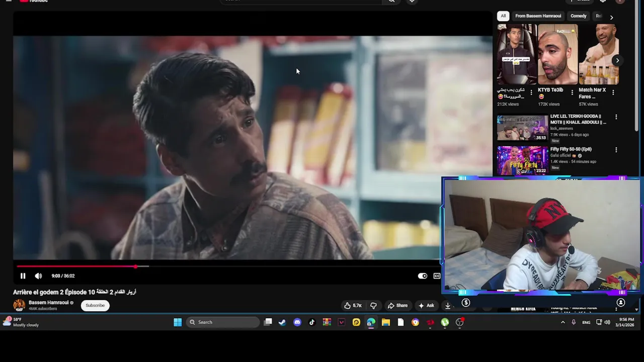Open Task View on the taskbar
Image resolution: width=644 pixels, height=362 pixels.
268,322
